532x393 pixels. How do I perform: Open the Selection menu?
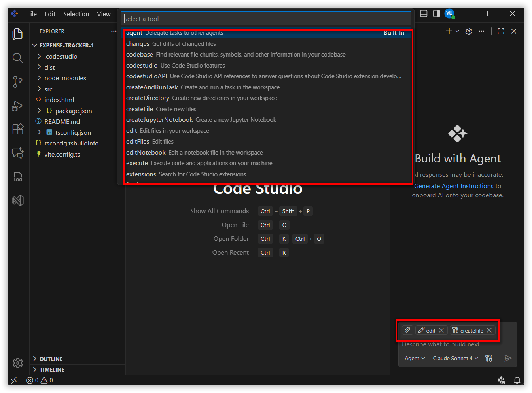(76, 14)
